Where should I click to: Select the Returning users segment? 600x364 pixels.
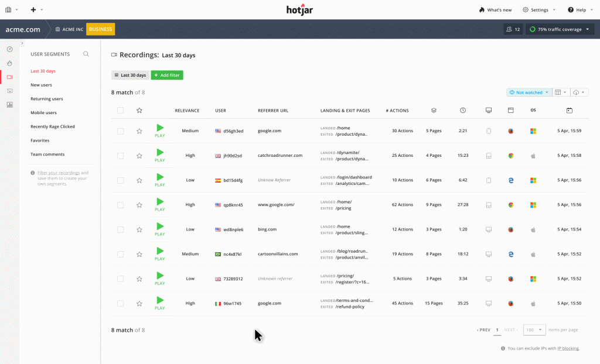pyautogui.click(x=47, y=99)
